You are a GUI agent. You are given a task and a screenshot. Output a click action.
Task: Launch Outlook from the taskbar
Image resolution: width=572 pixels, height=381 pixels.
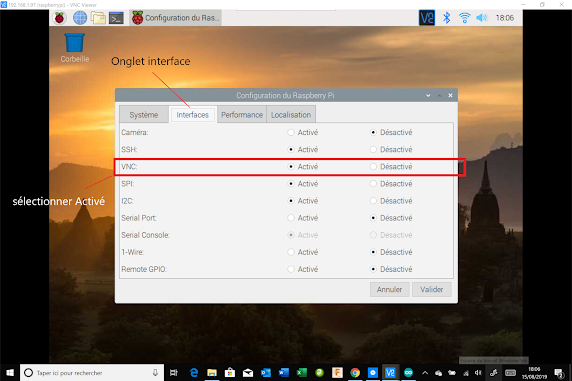[x=266, y=373]
